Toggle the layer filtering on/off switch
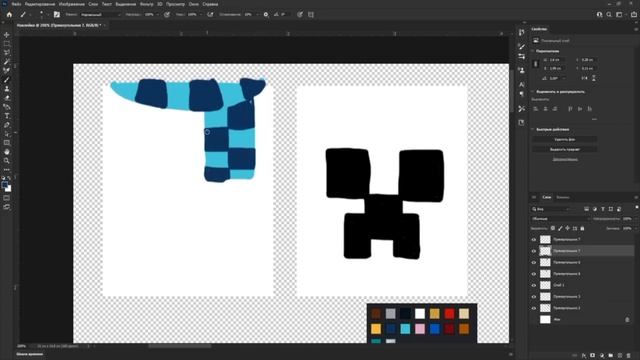This screenshot has height=360, width=640. [x=636, y=208]
